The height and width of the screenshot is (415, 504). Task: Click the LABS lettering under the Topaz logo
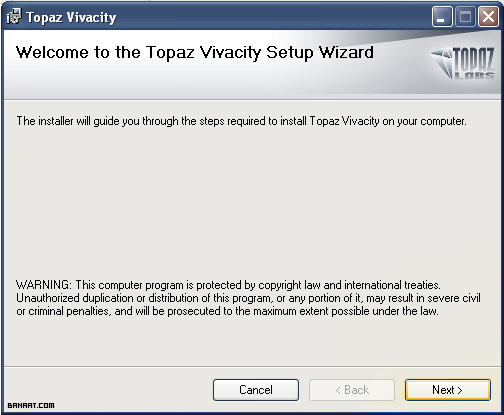pos(474,75)
